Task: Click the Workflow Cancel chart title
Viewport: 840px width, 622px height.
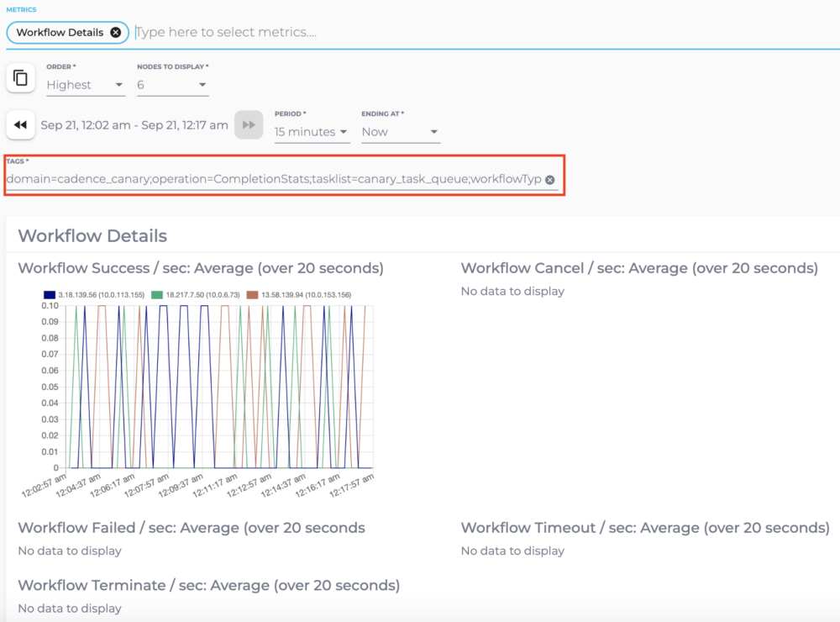Action: 639,267
